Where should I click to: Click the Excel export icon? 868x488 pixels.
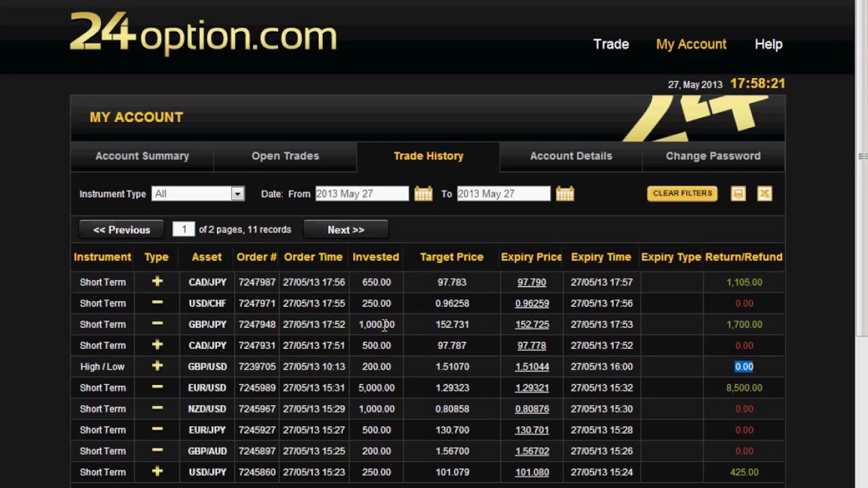[x=764, y=194]
